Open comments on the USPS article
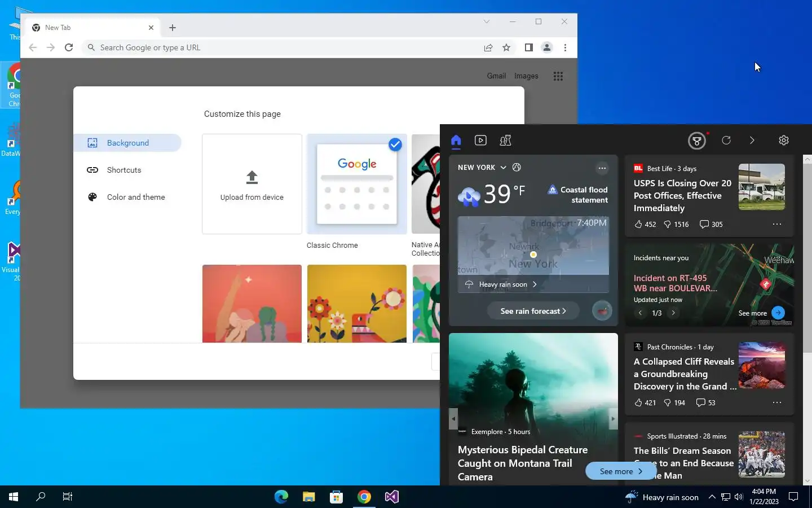Screen dimensions: 812x508 711,224
